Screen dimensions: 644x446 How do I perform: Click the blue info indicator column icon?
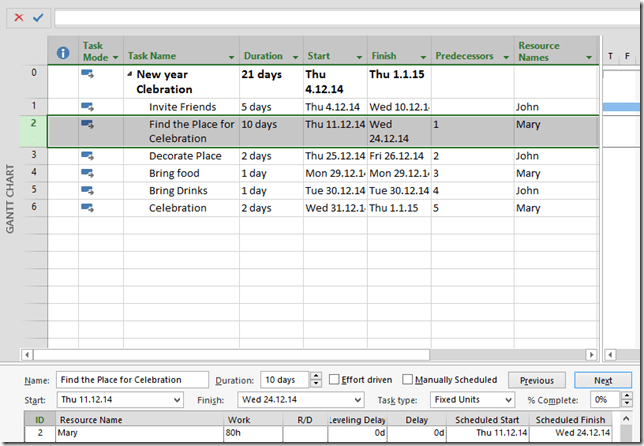point(63,52)
